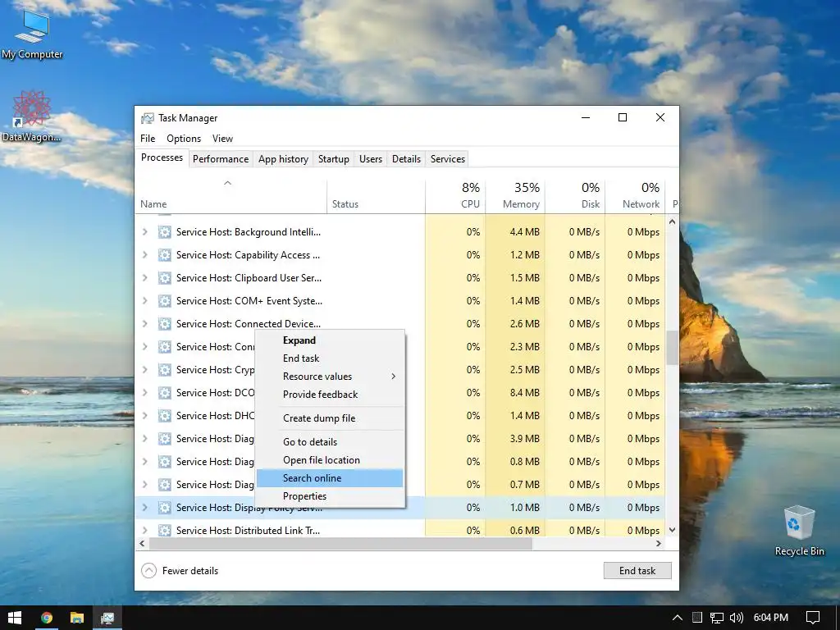
Task: Click gear icon of Service Host: DHC row
Action: 164,416
